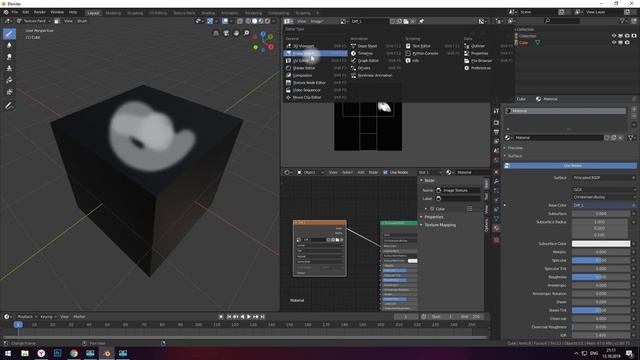This screenshot has height=360, width=640.
Task: Open the node editor Object type dropdown
Action: coord(310,173)
